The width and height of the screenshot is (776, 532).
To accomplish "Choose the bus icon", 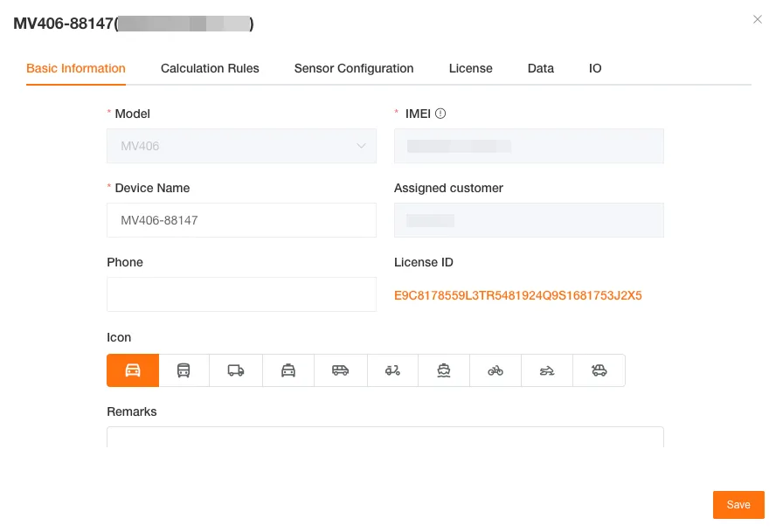I will coord(184,370).
